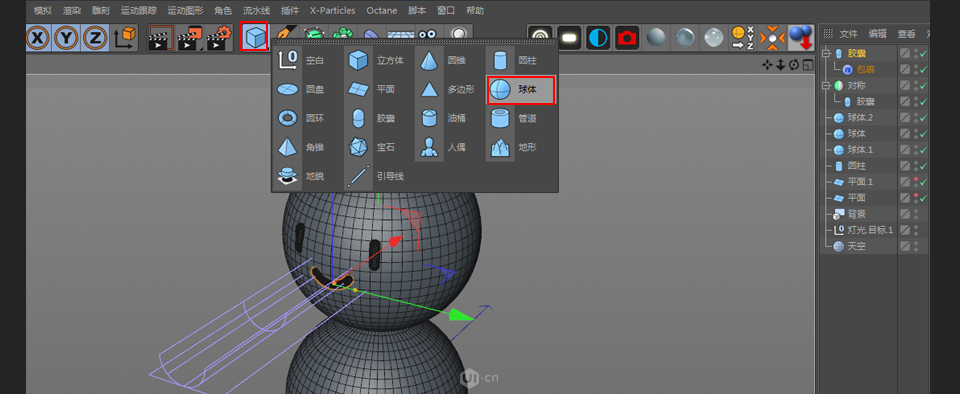Open the X-Particles menu
This screenshot has height=394, width=960.
coord(333,10)
